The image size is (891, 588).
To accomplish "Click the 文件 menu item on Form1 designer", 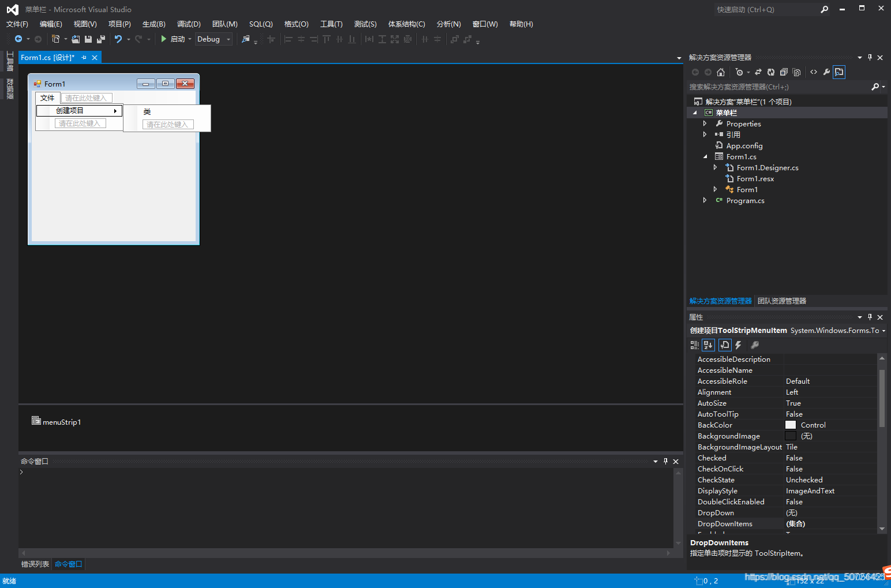I will click(47, 98).
